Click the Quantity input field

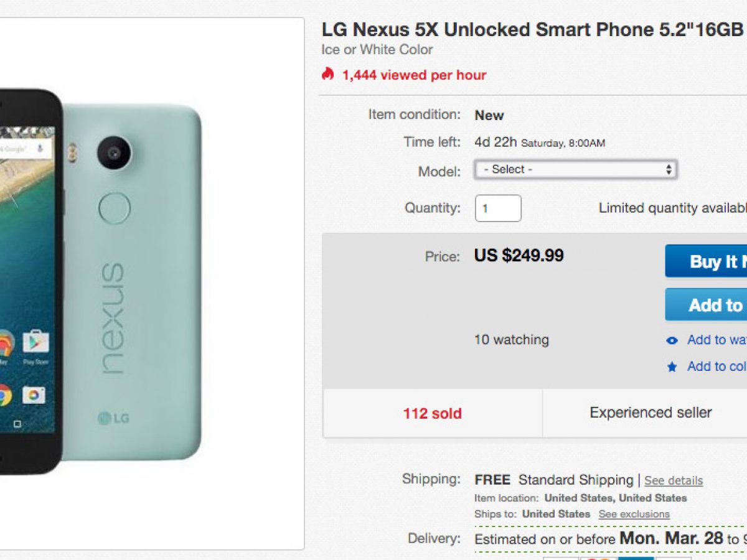[x=498, y=208]
